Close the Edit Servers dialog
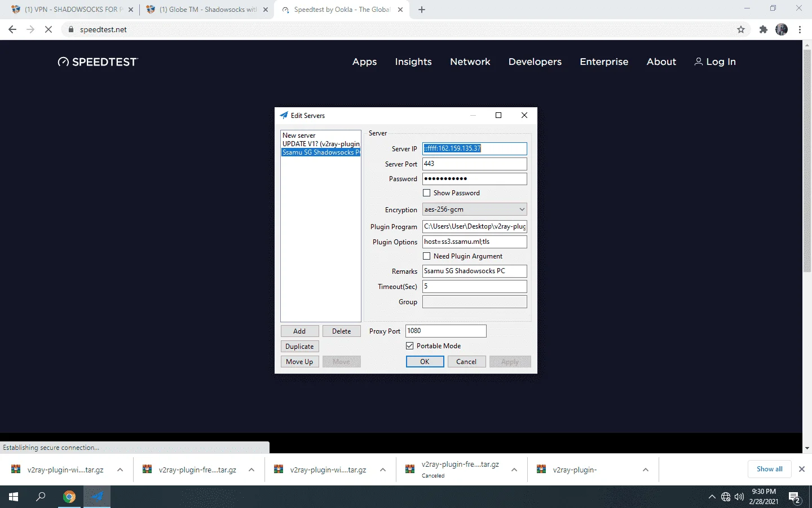This screenshot has height=508, width=812. [524, 115]
